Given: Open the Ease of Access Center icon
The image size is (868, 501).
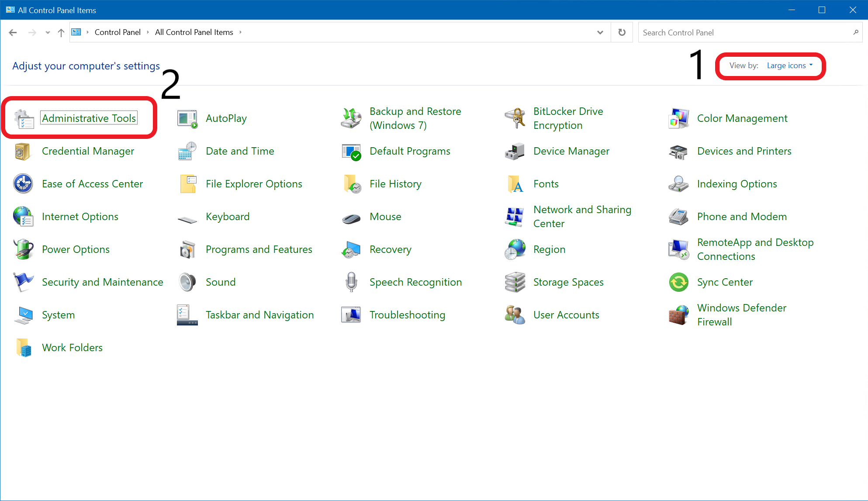Looking at the screenshot, I should 24,184.
